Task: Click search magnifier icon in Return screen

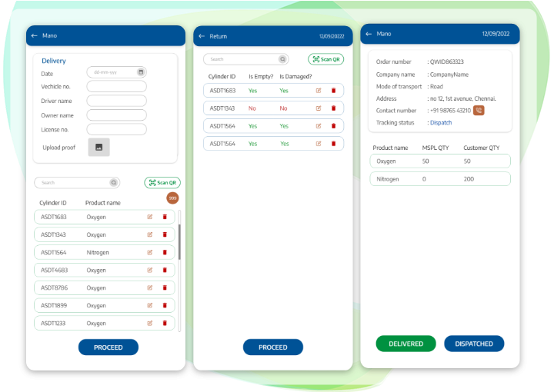Action: (282, 59)
